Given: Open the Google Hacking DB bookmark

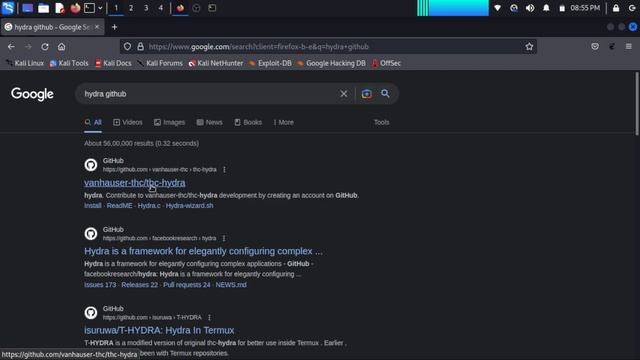Looking at the screenshot, I should tap(331, 63).
